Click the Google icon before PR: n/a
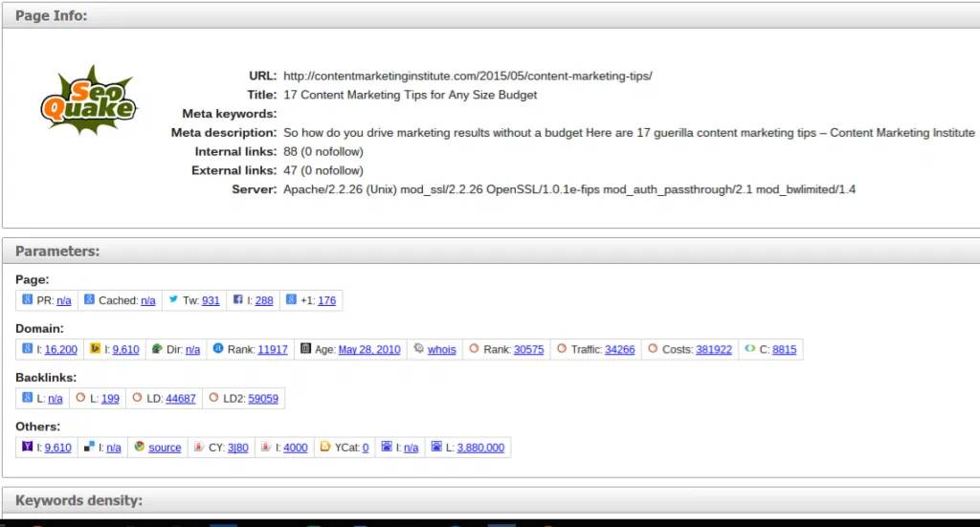 (28, 299)
